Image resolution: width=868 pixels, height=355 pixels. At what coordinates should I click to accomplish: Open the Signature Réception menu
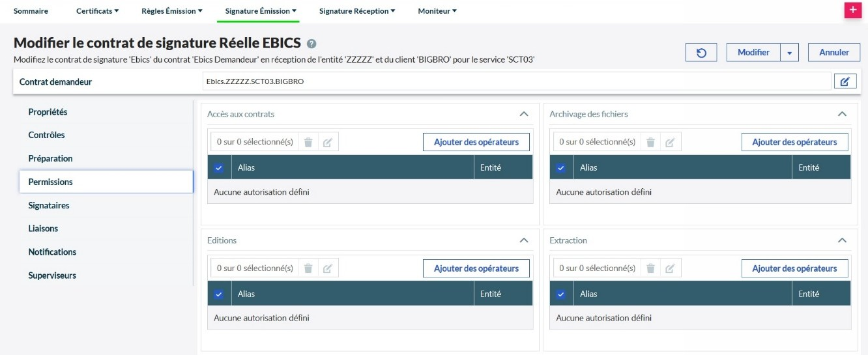(x=356, y=11)
